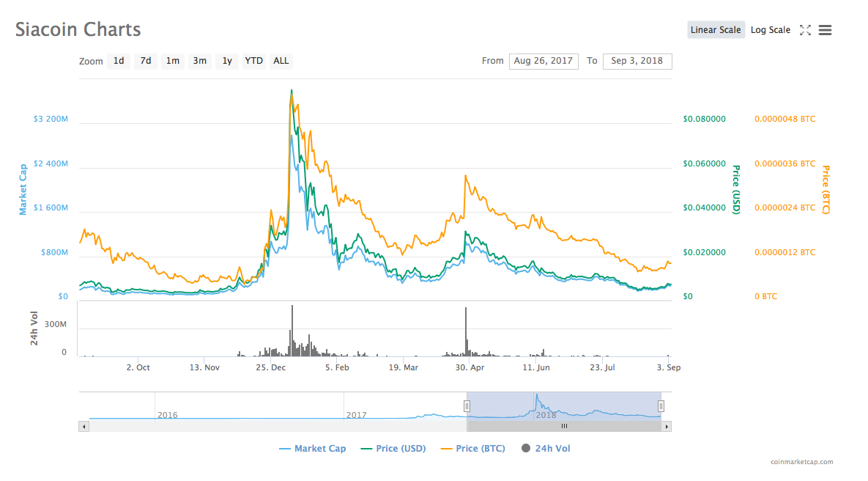Click the 0.0000012 BTC axis label
The image size is (868, 481).
pos(785,253)
